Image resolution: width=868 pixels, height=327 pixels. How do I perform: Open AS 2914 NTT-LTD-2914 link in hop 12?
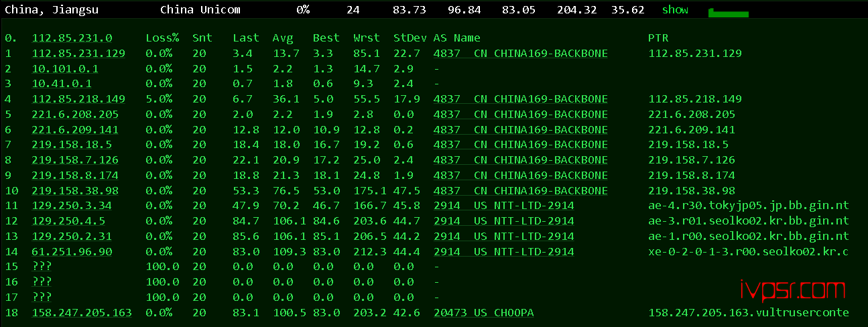(504, 221)
